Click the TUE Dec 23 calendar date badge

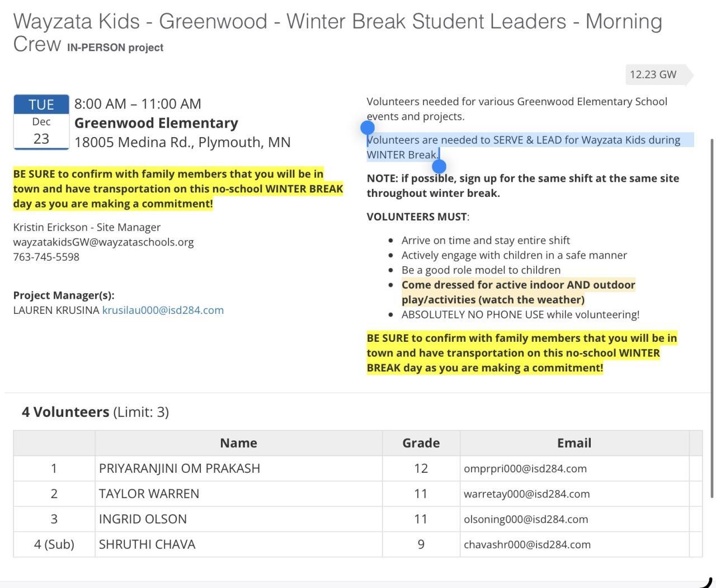click(x=41, y=122)
